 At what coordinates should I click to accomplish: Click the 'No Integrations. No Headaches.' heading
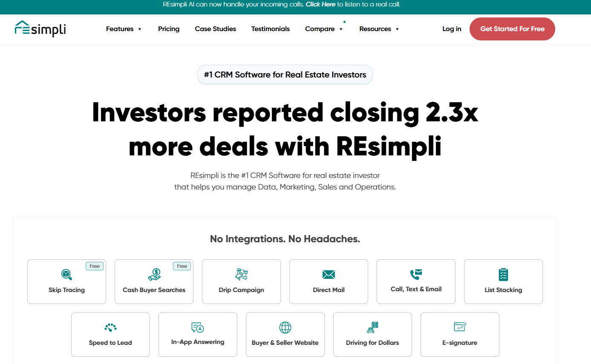[x=285, y=239]
